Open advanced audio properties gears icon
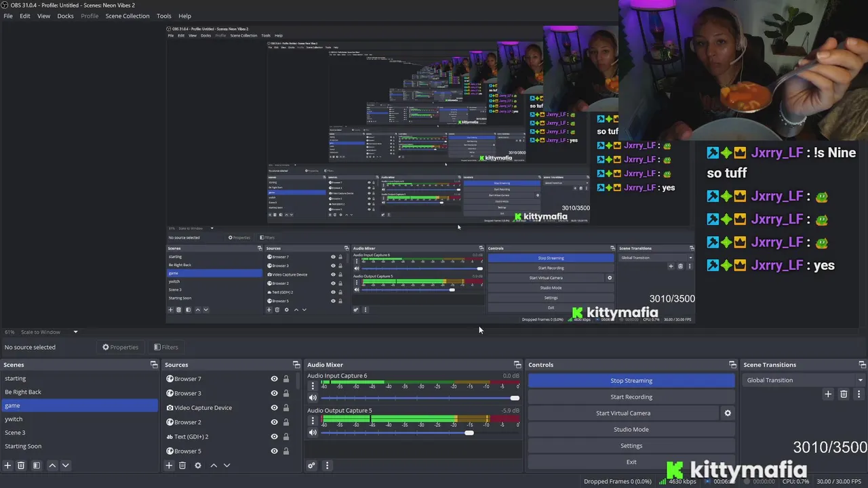Image resolution: width=868 pixels, height=488 pixels. pyautogui.click(x=311, y=466)
